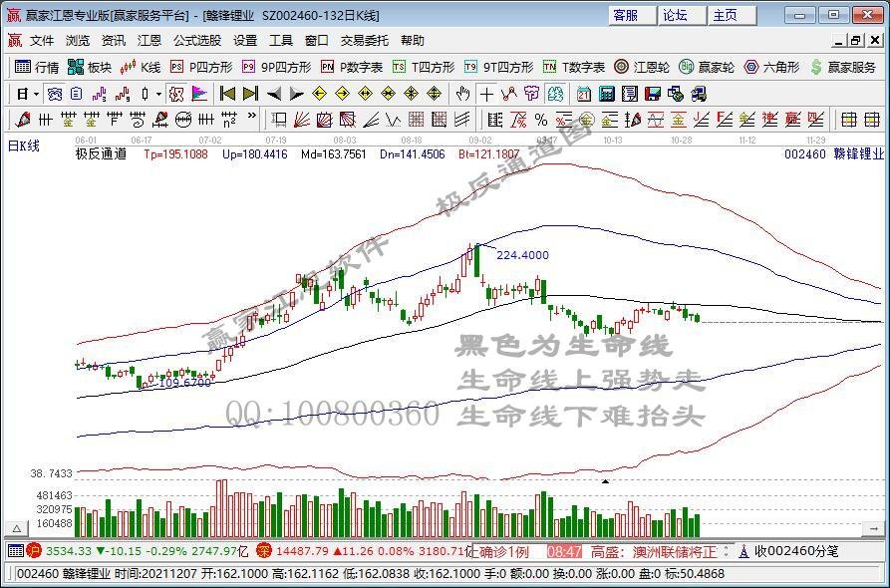
Task: Launch the 赢家轮 wheel tool
Action: [707, 67]
